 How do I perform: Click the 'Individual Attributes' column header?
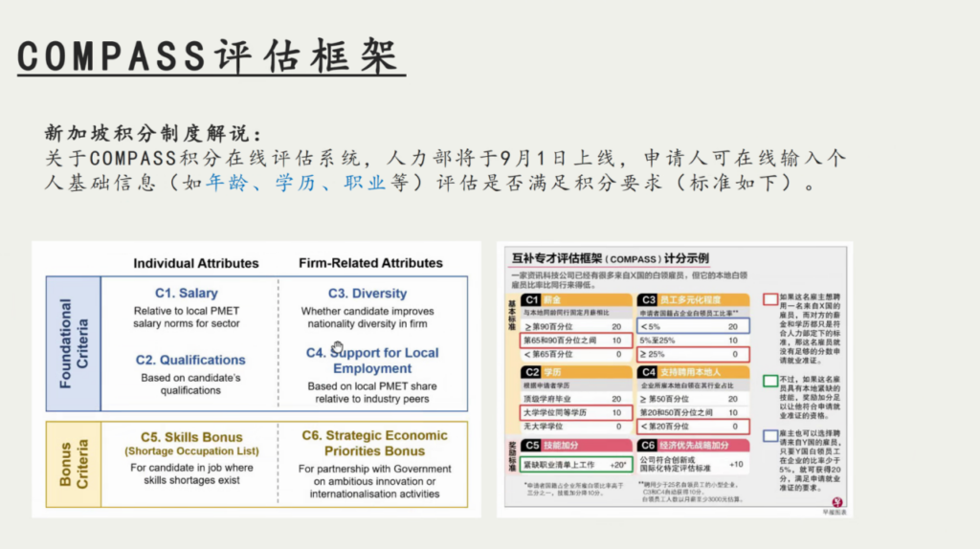point(195,263)
